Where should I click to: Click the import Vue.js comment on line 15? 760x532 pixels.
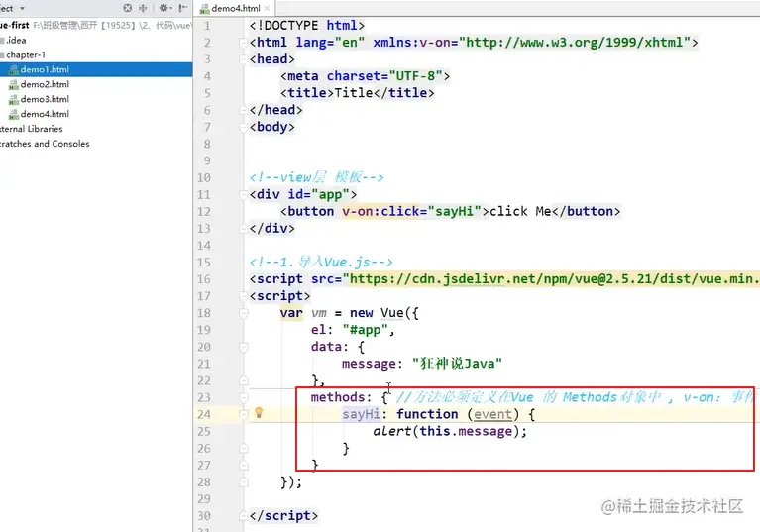pyautogui.click(x=321, y=263)
